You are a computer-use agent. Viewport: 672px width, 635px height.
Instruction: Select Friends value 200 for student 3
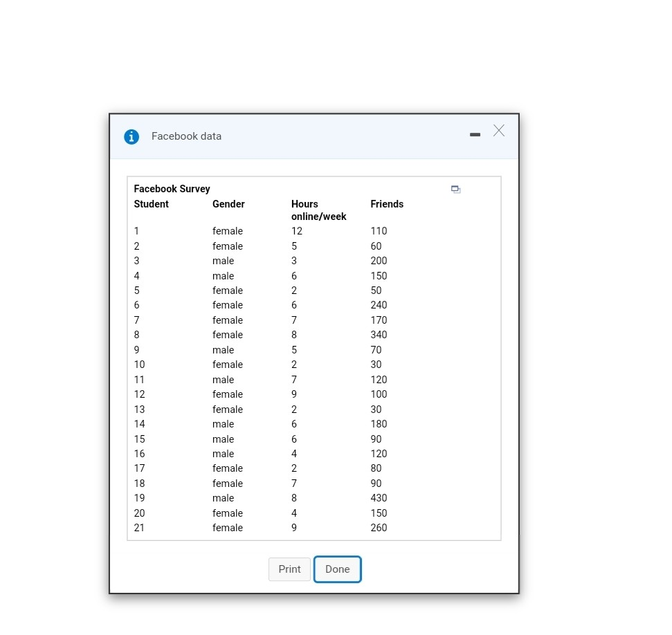click(379, 261)
